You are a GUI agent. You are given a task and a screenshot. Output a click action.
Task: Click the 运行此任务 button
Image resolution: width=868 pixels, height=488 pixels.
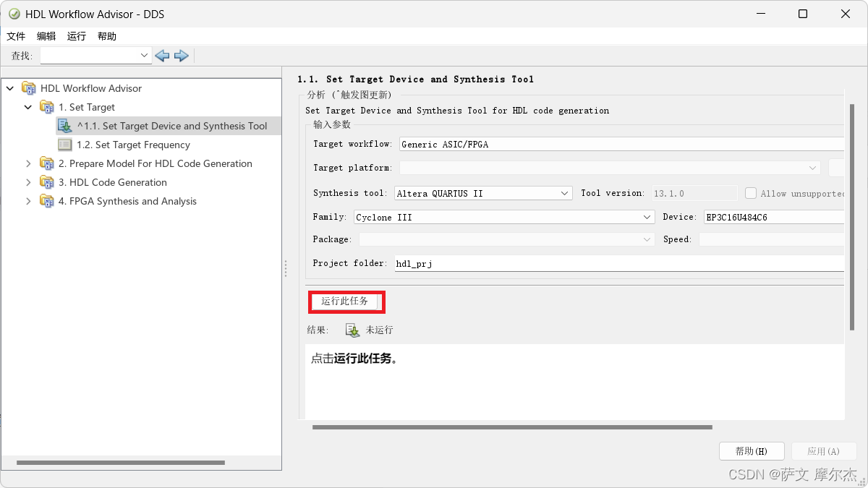[346, 301]
